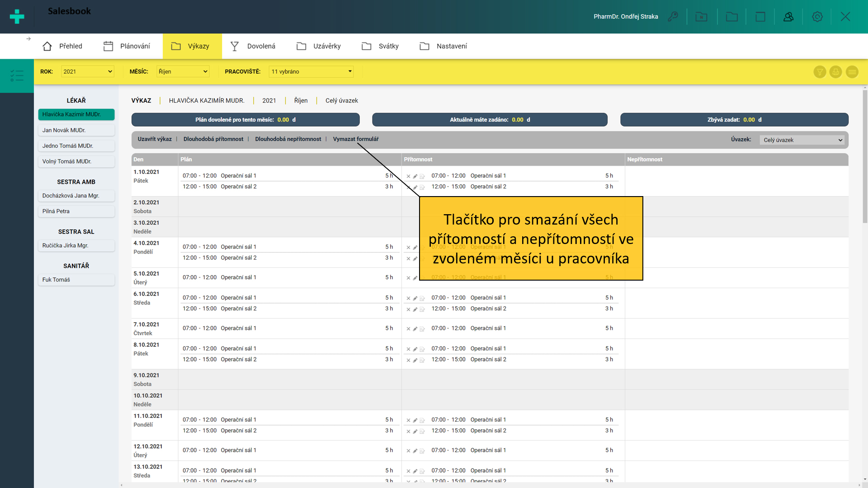Image resolution: width=868 pixels, height=488 pixels.
Task: Click the Uzavřít výkaz link
Action: (x=155, y=139)
